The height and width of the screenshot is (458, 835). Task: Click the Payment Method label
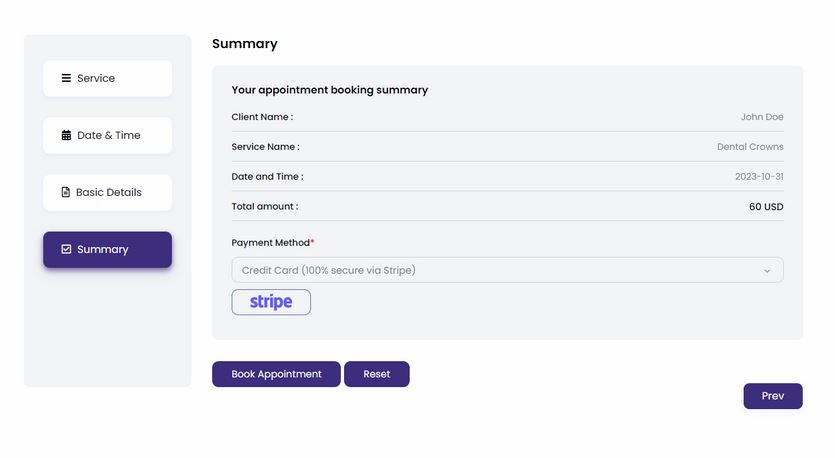[x=271, y=243]
